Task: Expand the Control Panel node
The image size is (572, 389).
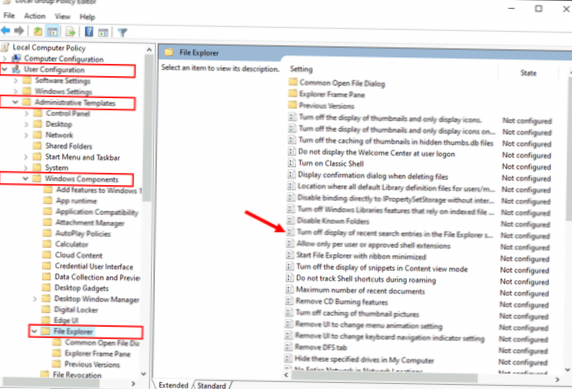Action: (26, 113)
